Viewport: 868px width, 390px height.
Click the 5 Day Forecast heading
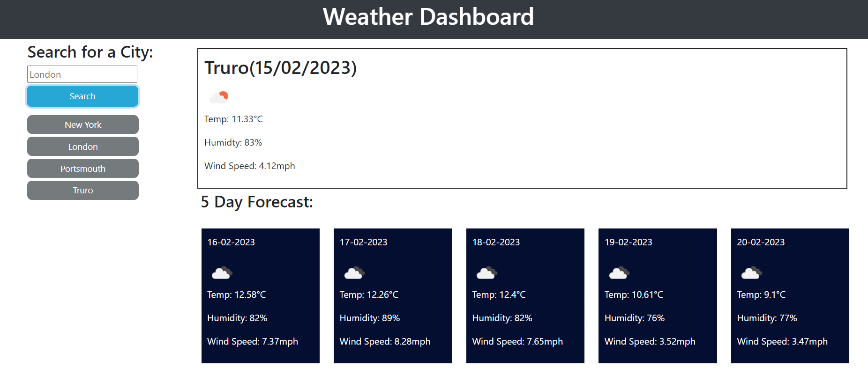[x=257, y=202]
